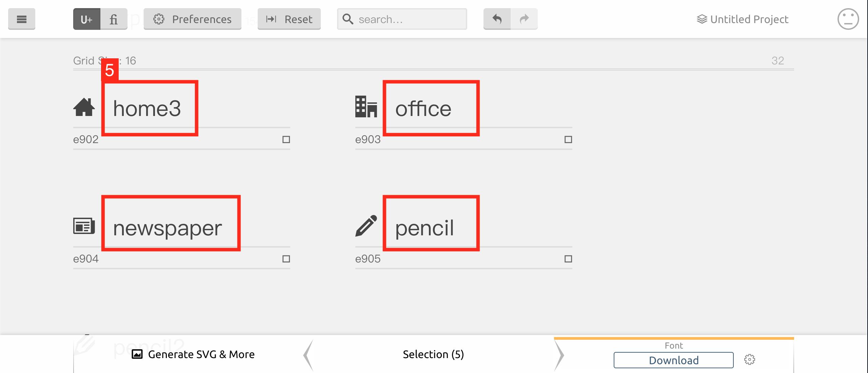The height and width of the screenshot is (373, 868).
Task: Toggle the fi ligatures view
Action: [114, 19]
